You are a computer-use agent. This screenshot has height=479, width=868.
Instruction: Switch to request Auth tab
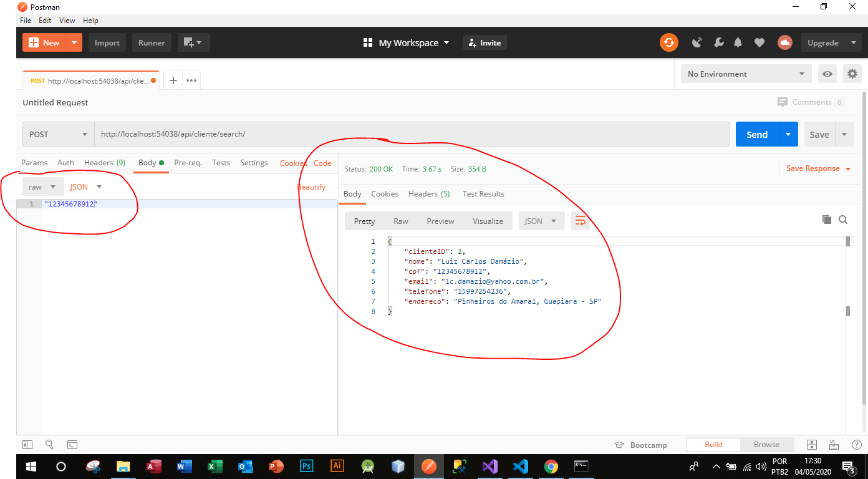[x=65, y=162]
